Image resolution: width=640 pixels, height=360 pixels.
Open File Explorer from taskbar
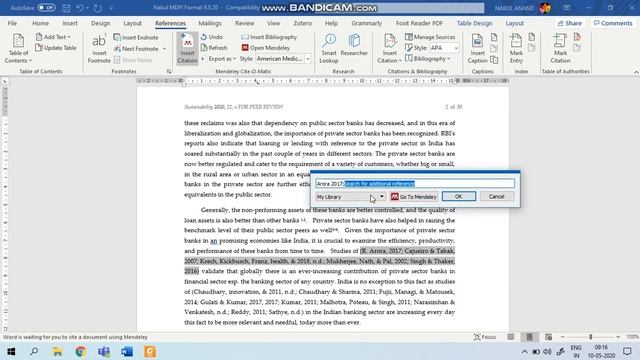pyautogui.click(x=57, y=351)
